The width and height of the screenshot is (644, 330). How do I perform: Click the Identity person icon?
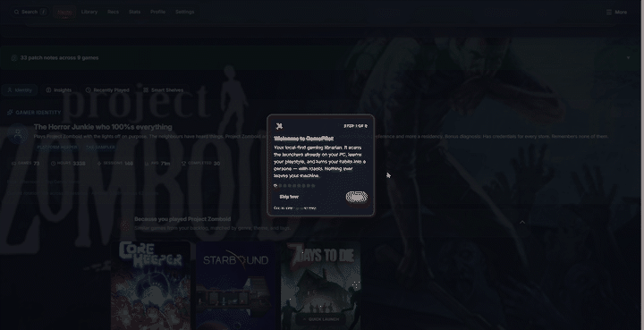[10, 90]
